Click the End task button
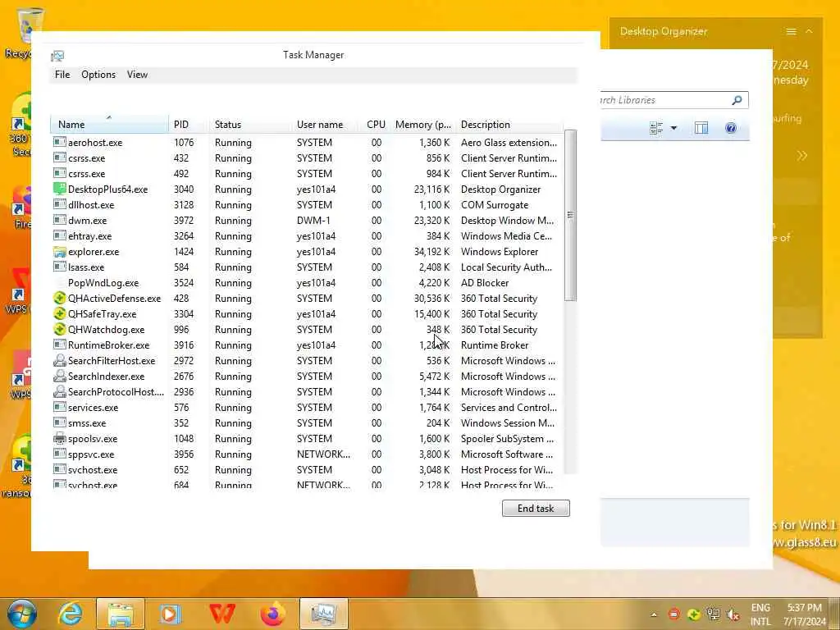The image size is (840, 630). pyautogui.click(x=536, y=509)
